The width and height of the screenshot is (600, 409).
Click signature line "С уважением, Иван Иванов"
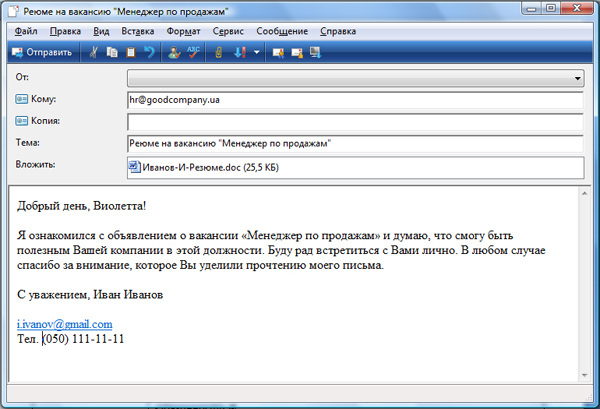tap(90, 295)
